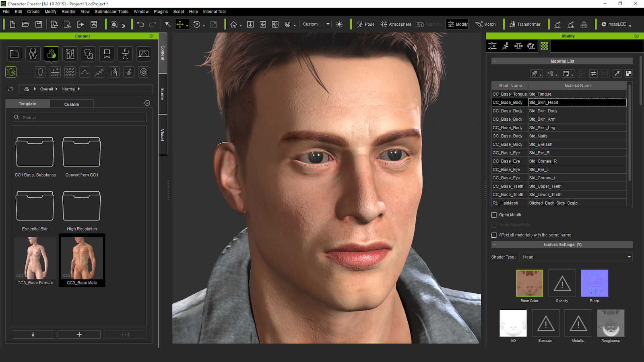The image size is (644, 362).
Task: Open the Morph sliders tab icon in Modify
Action: (x=492, y=46)
